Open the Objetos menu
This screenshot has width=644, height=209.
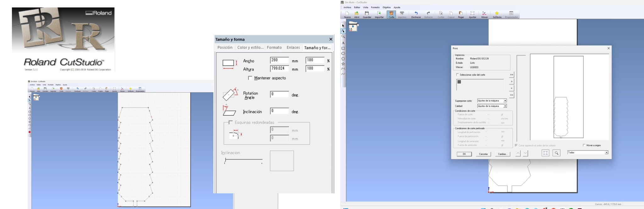coord(386,7)
